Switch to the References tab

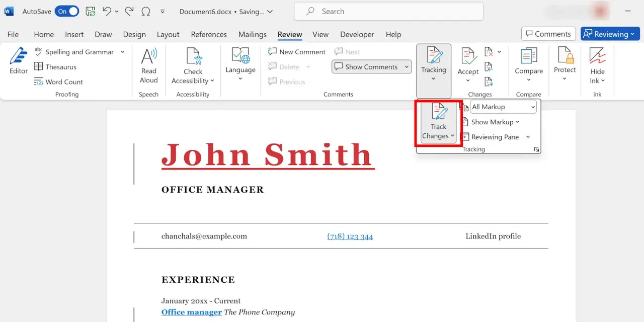click(x=209, y=34)
